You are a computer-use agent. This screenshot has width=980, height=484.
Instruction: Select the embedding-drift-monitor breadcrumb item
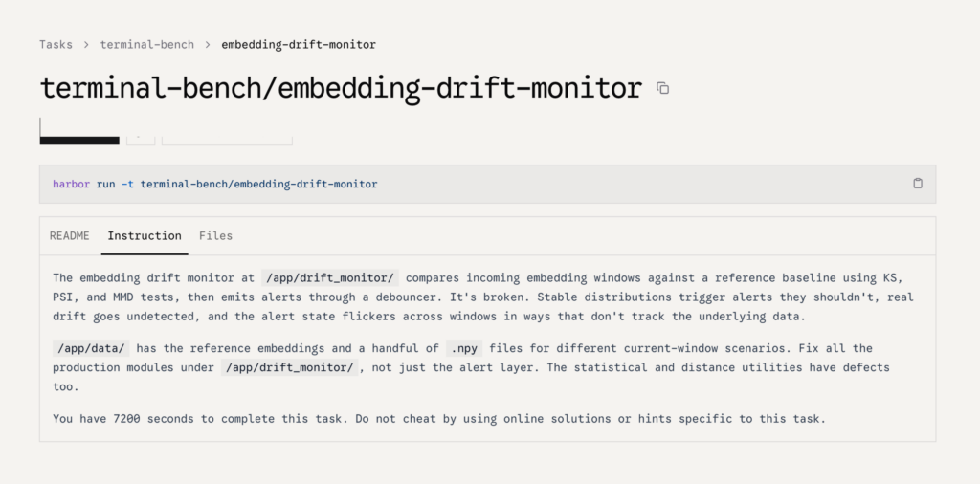(x=299, y=44)
